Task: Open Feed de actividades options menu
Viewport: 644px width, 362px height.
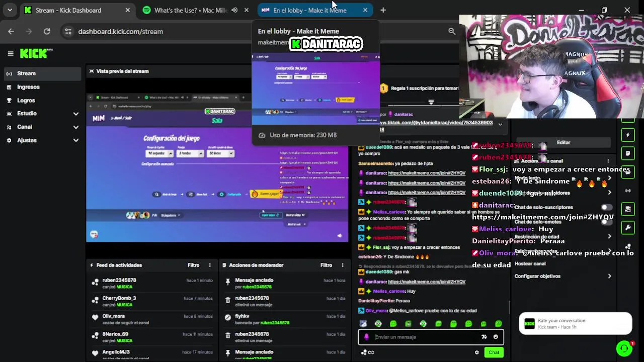Action: 210,265
